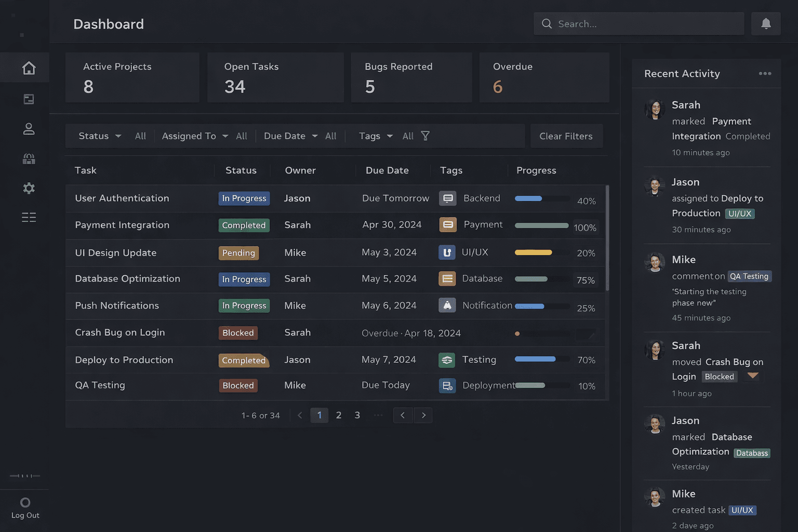Click the Backend tag icon on User Authentication

pos(447,198)
